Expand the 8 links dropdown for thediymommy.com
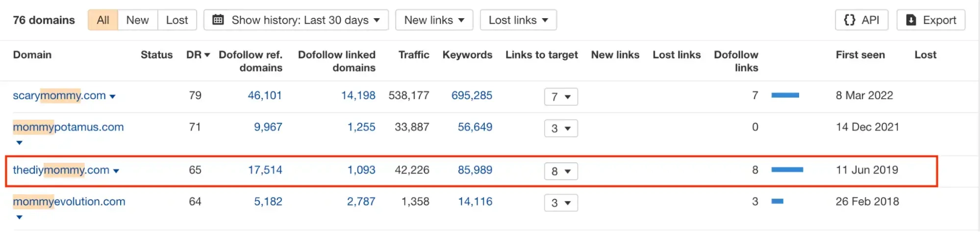980x232 pixels. (x=561, y=171)
